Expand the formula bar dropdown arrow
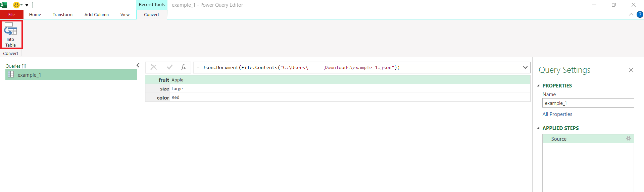Viewport: 644px width, 192px height. [x=525, y=67]
